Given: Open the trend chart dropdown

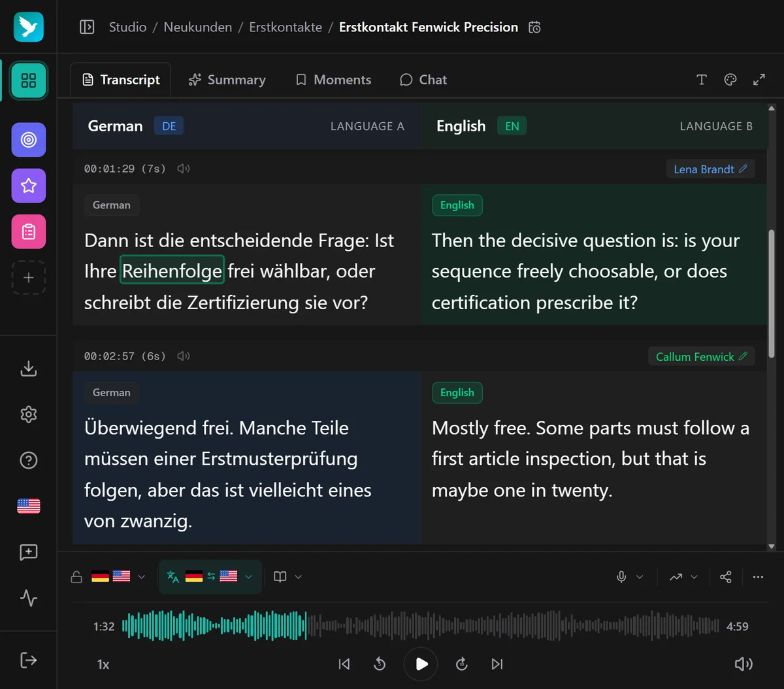Looking at the screenshot, I should coord(684,577).
